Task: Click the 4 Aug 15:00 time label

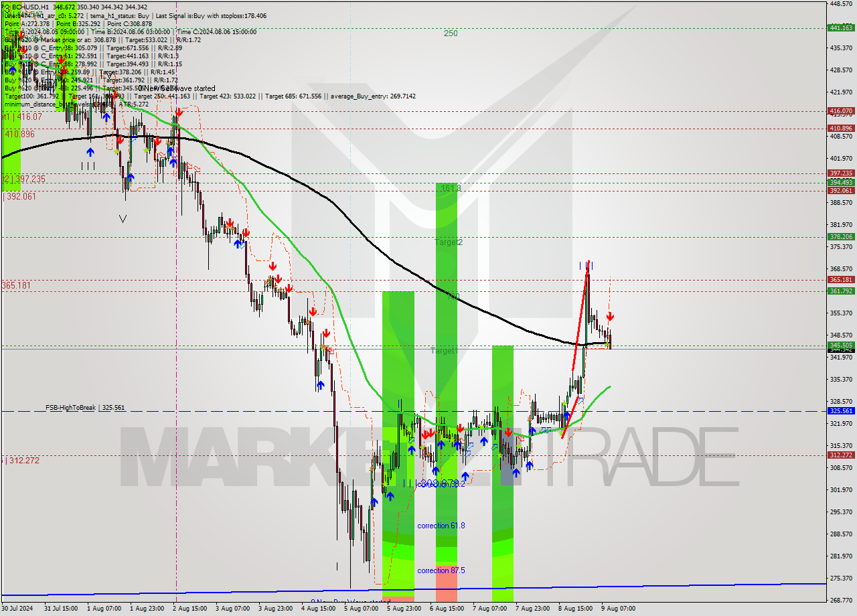Action: (x=318, y=609)
